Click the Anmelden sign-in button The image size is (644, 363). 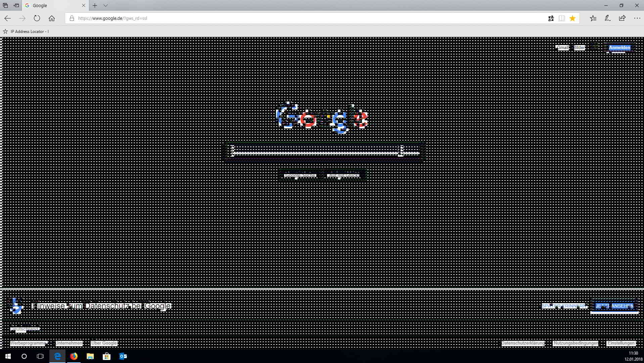coord(619,48)
